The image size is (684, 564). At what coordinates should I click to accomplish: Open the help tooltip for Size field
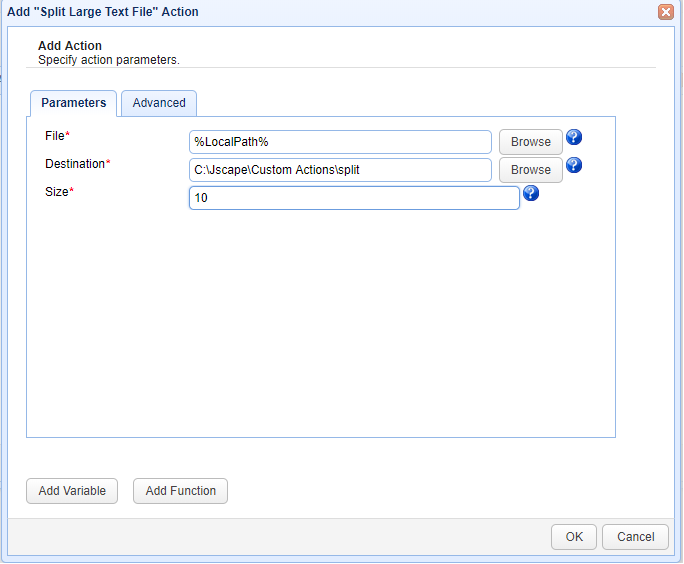click(531, 194)
